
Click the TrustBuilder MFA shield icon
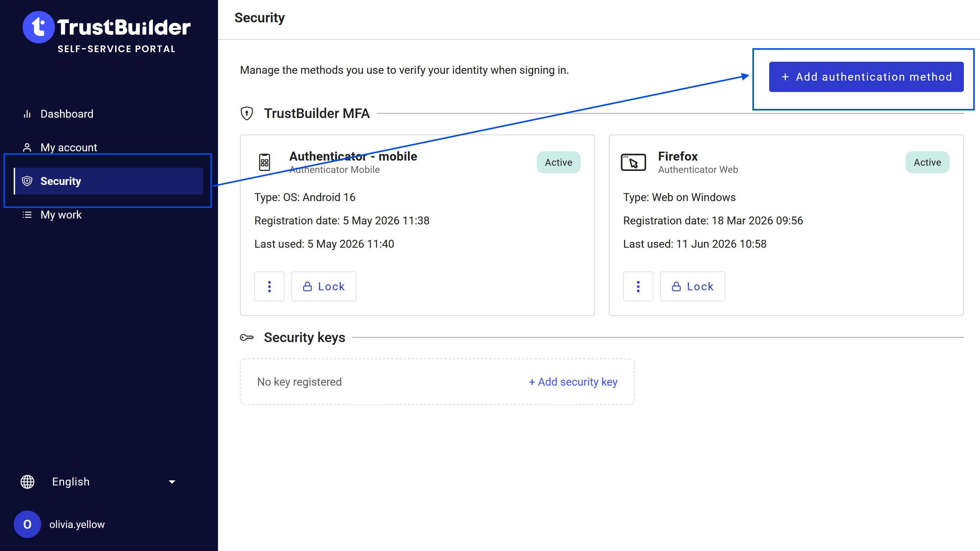point(247,113)
